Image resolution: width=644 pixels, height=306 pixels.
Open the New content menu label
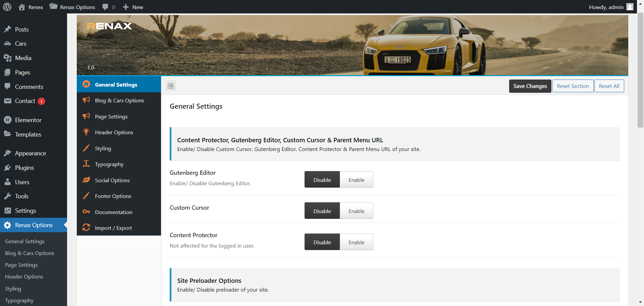tap(138, 7)
